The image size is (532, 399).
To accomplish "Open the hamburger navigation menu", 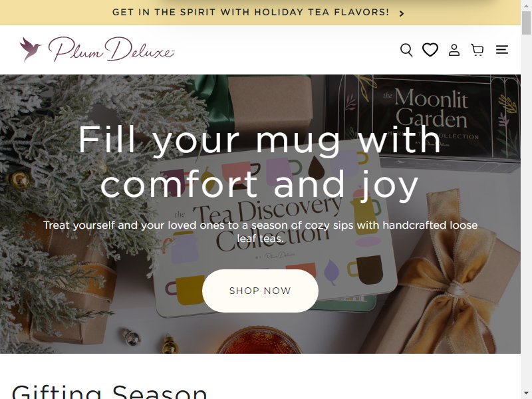I will click(x=502, y=50).
